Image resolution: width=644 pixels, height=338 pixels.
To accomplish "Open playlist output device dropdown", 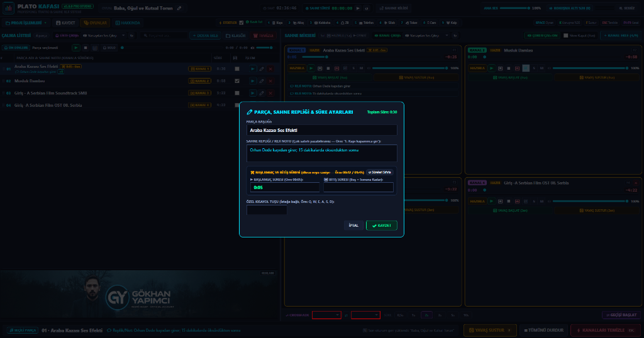I will click(104, 36).
